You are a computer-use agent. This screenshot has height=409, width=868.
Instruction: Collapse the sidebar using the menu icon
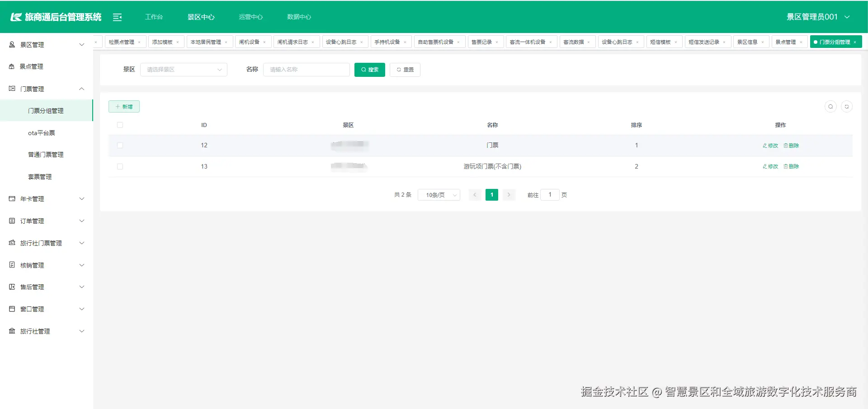coord(118,17)
